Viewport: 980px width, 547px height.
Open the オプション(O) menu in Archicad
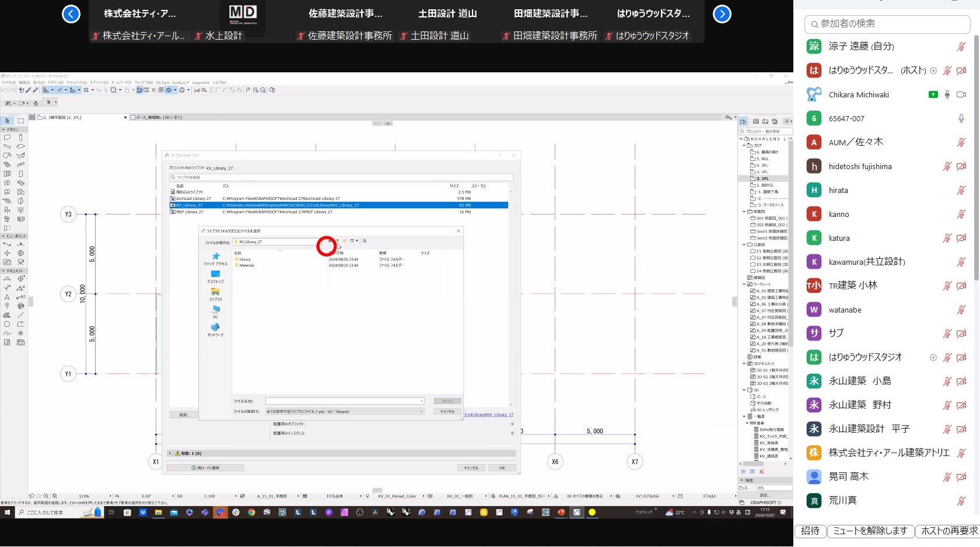pos(99,83)
